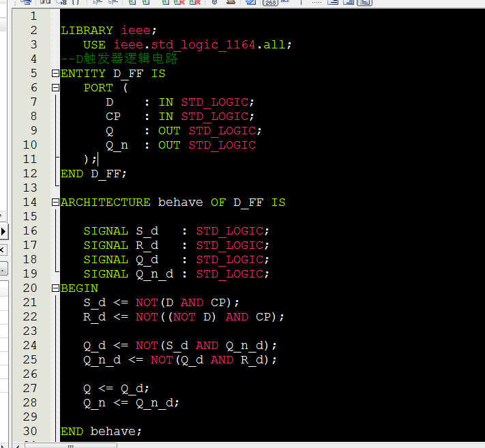Run analyze current file checkmark icon

(250, 2)
